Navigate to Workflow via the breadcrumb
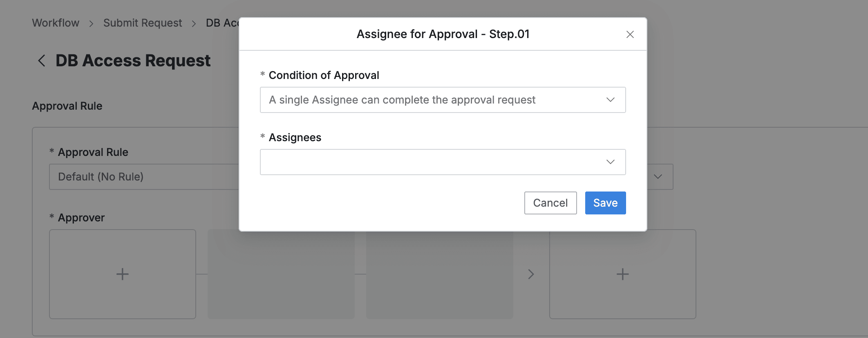The image size is (868, 338). click(x=55, y=23)
